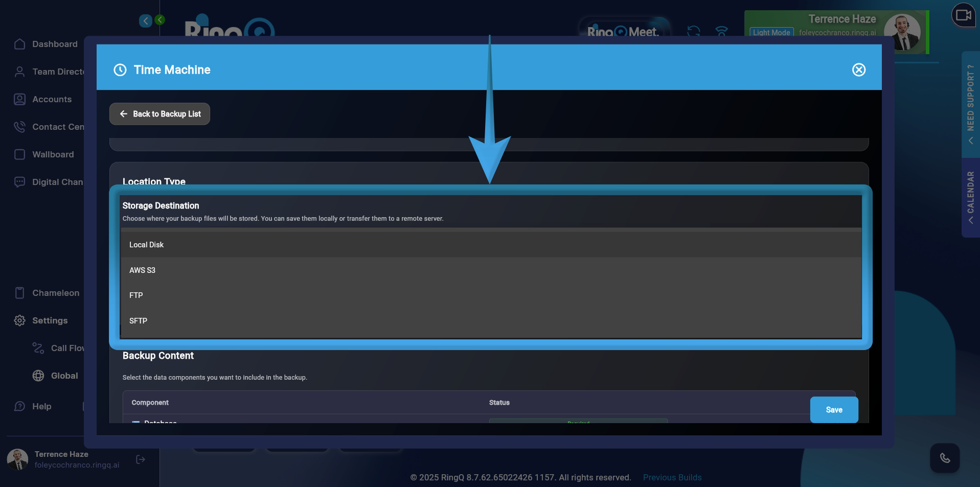Click the Global globe icon under Settings
The width and height of the screenshot is (980, 487).
coord(38,376)
